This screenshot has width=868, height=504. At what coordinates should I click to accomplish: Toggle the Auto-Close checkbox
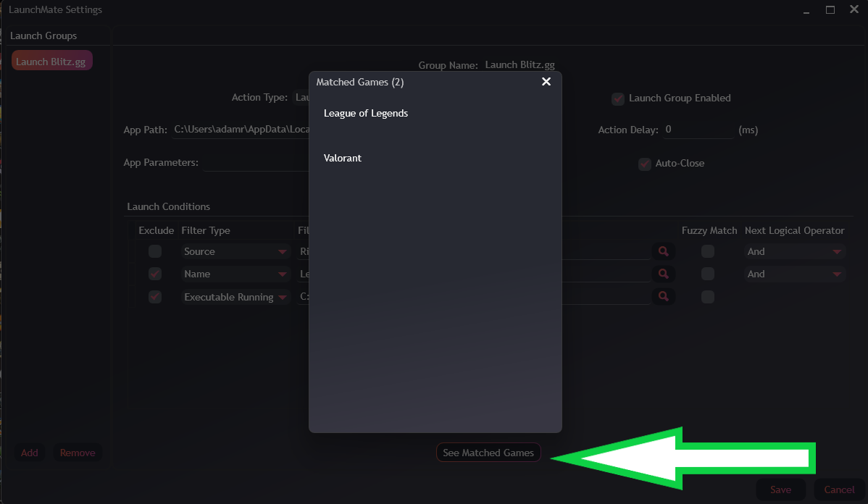(x=644, y=164)
